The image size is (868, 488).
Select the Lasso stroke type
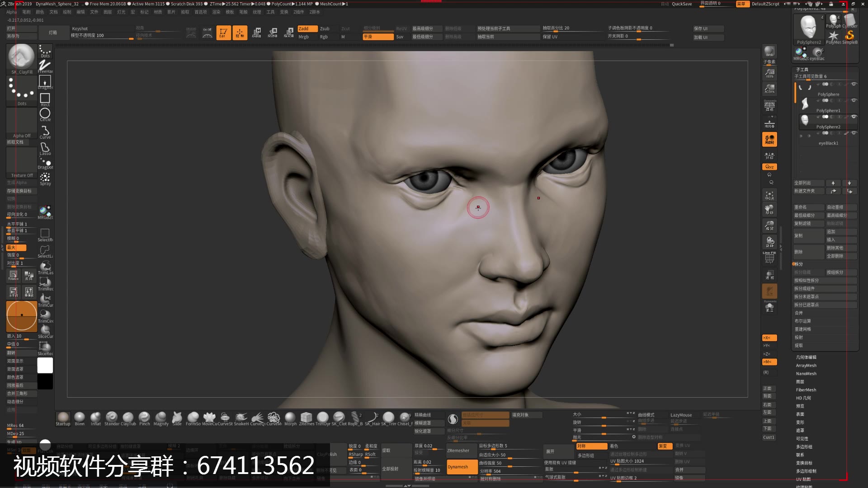point(45,148)
